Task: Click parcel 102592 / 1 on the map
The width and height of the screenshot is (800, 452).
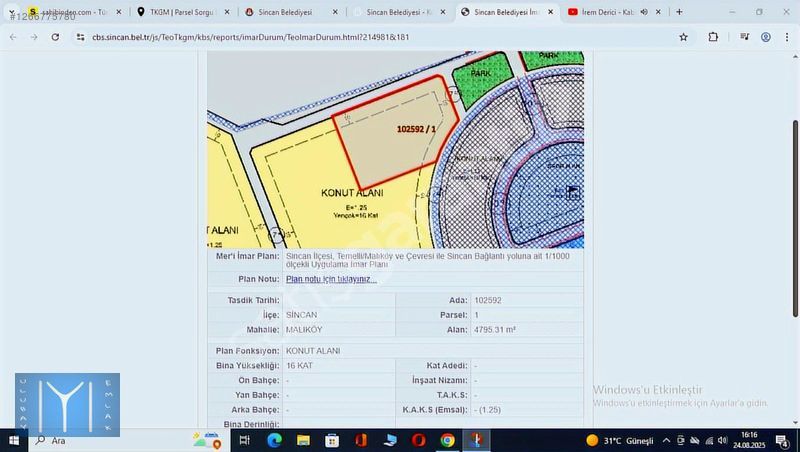Action: pos(390,135)
